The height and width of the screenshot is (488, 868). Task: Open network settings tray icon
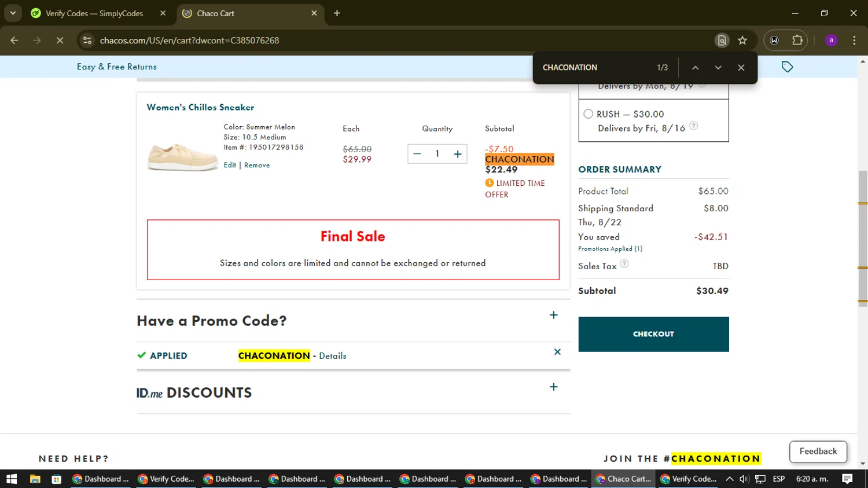coord(760,479)
